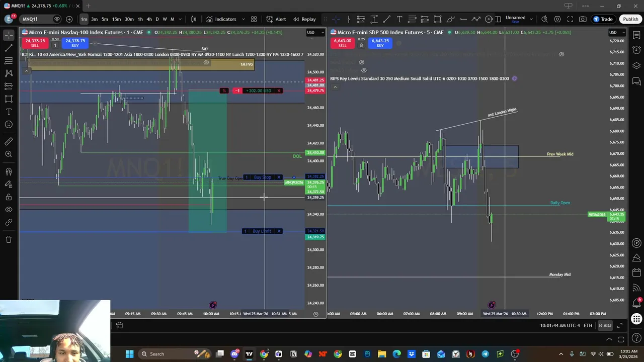Select the 15m timeframe
Viewport: 644px width, 362px height.
(116, 19)
